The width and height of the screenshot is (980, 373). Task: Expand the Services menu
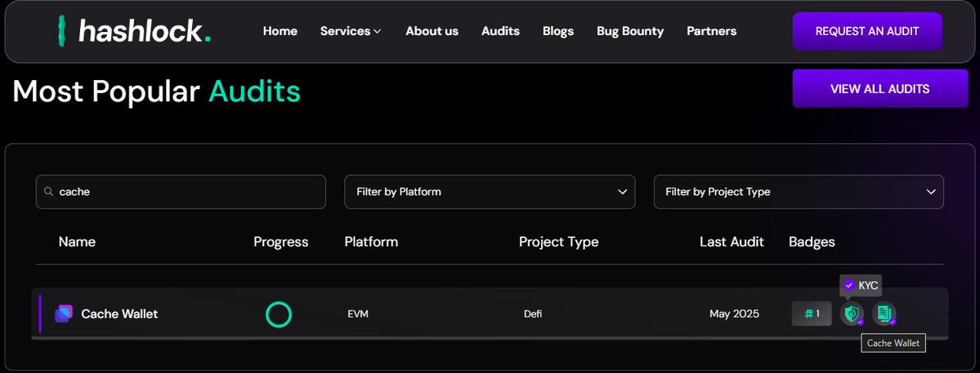351,30
